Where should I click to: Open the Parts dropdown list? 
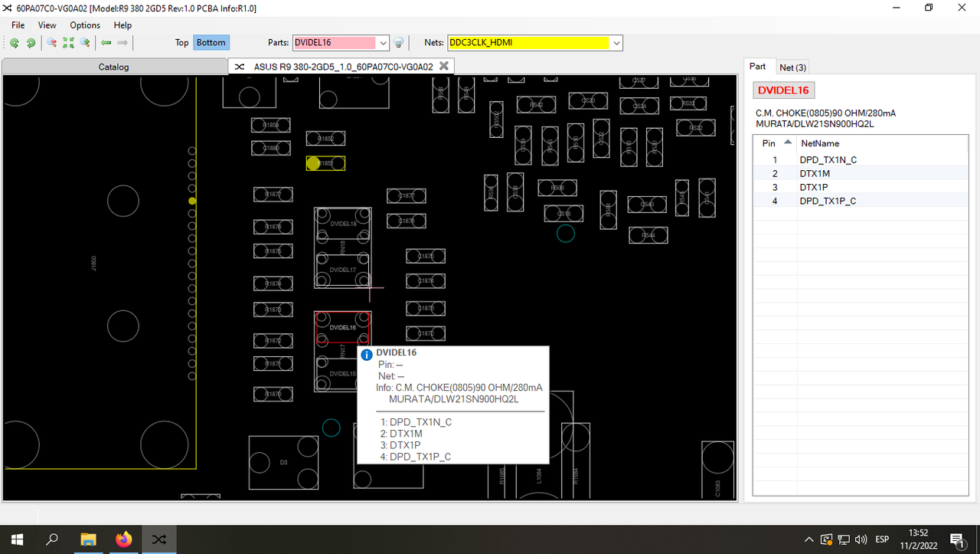[x=383, y=43]
